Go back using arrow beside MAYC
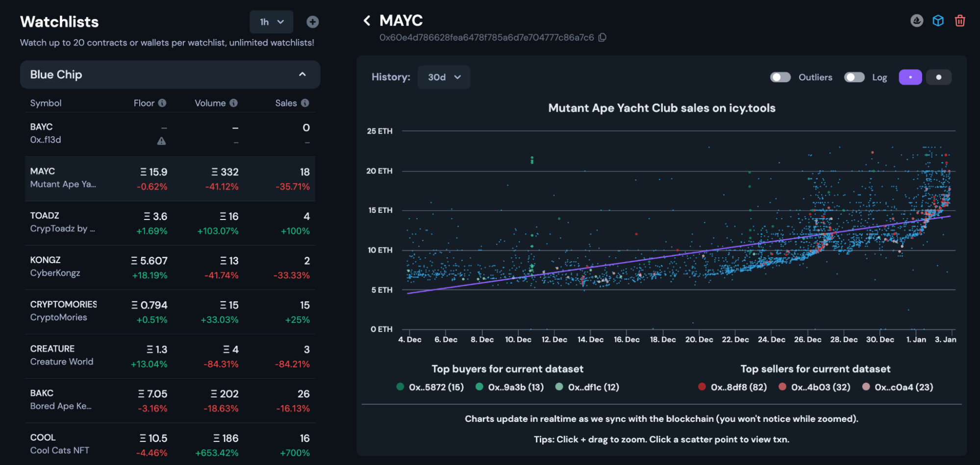The height and width of the screenshot is (465, 980). pyautogui.click(x=367, y=21)
